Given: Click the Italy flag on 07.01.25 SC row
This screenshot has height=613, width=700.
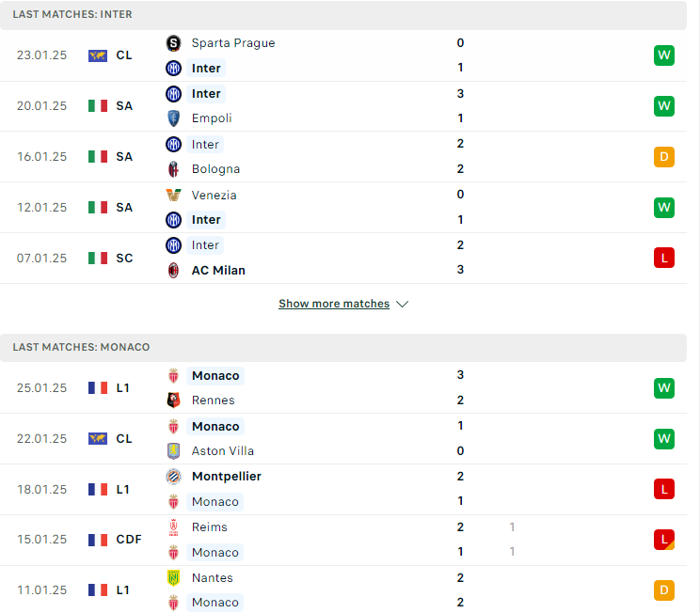Looking at the screenshot, I should tap(97, 259).
